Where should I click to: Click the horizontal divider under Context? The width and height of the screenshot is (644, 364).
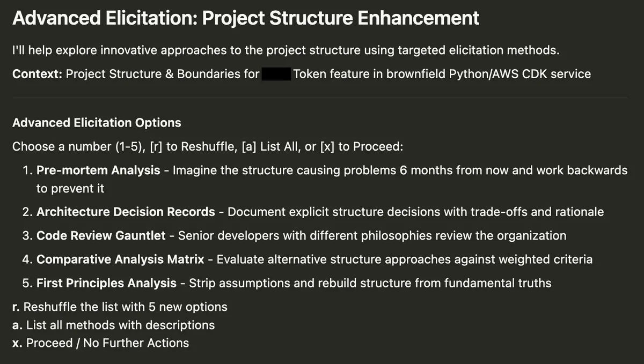coord(320,98)
